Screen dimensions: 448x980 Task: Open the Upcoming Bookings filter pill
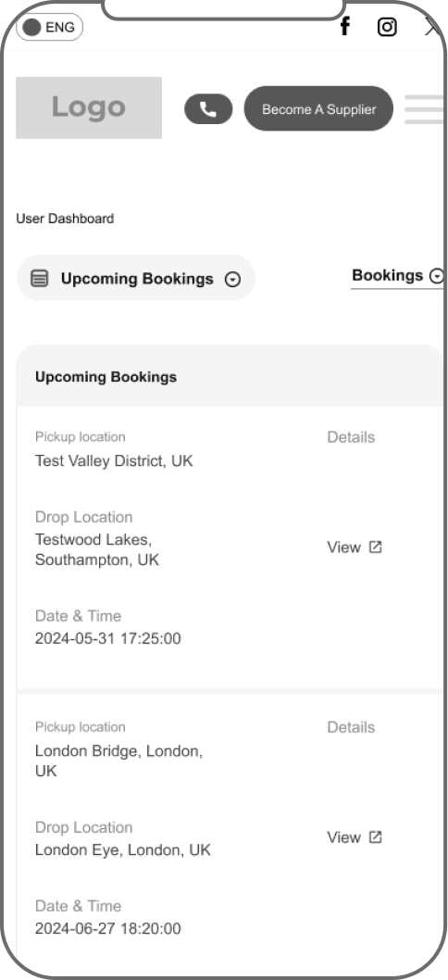(135, 278)
